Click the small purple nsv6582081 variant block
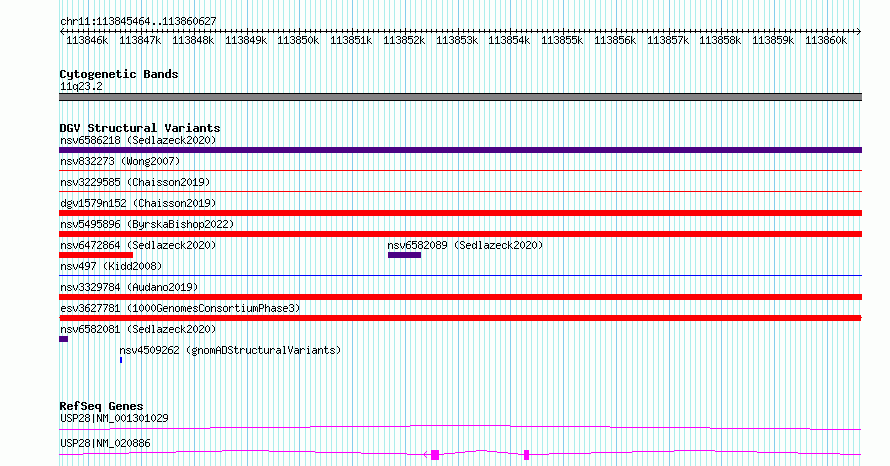Viewport: 890px width, 466px height. [64, 339]
